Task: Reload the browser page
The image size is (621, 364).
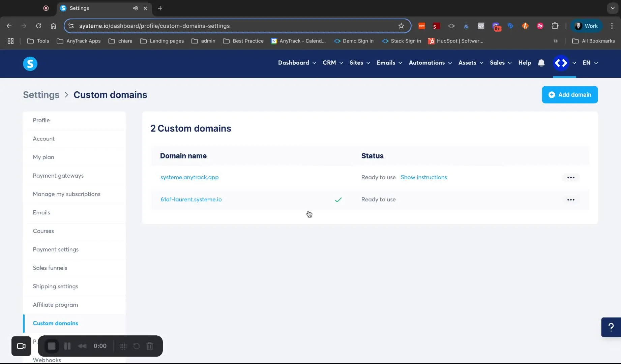Action: (38, 26)
